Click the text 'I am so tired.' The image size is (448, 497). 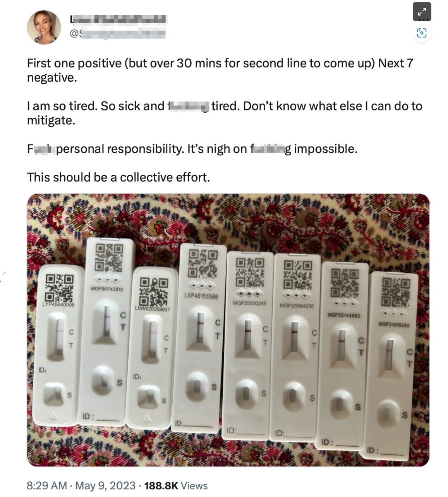[62, 107]
